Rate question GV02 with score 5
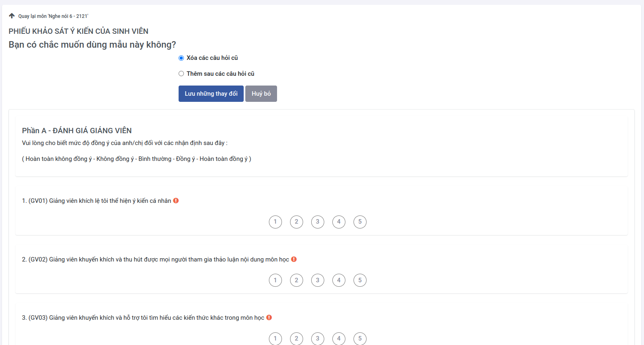 360,280
